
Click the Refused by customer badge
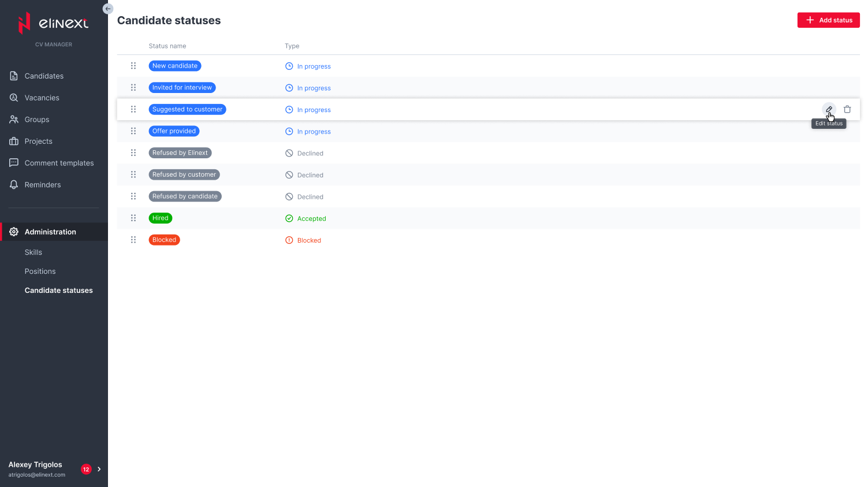point(184,174)
